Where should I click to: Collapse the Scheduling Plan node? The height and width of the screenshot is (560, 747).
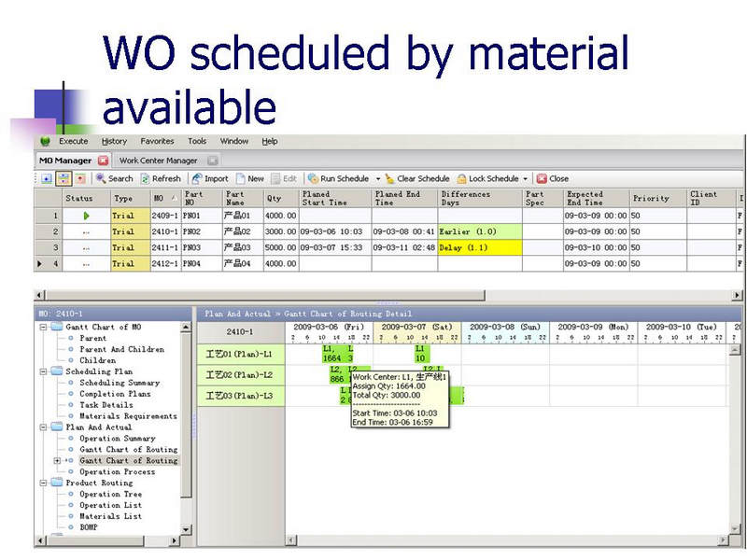43,371
